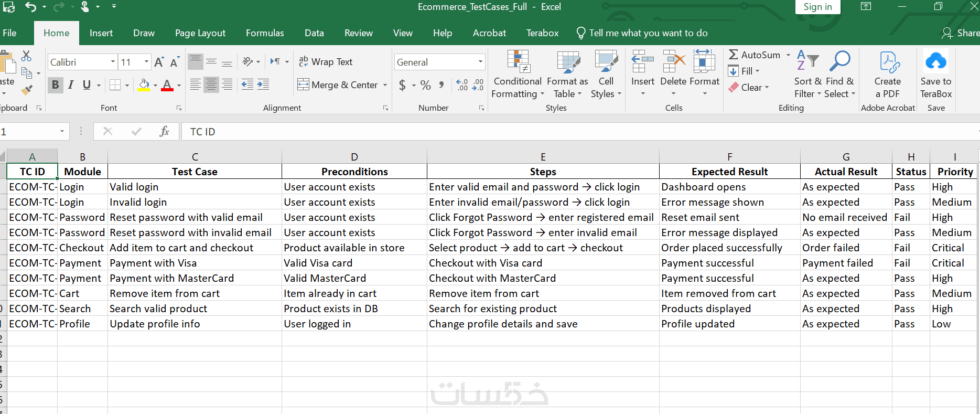The width and height of the screenshot is (980, 414).
Task: Click the Format as Table icon
Action: click(x=567, y=63)
